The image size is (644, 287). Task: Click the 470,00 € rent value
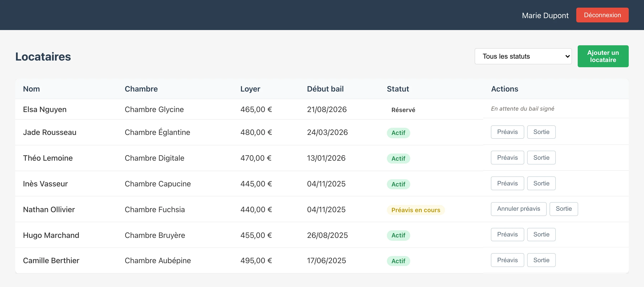pos(256,158)
